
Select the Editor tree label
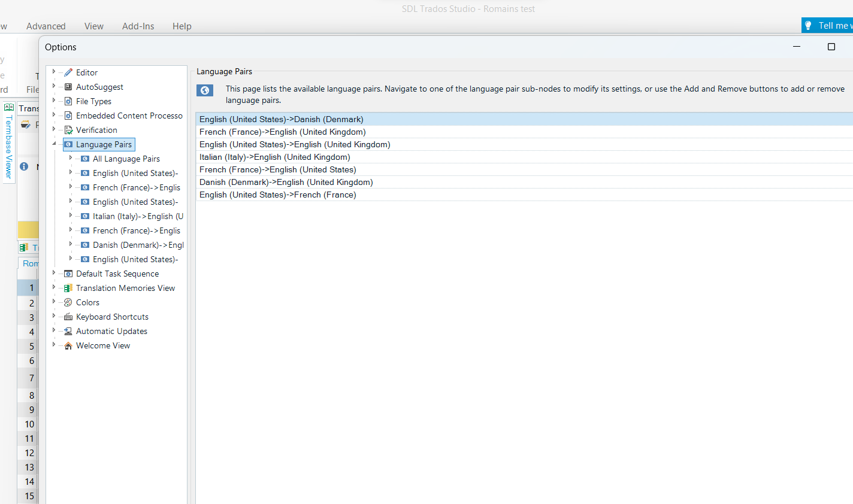(x=87, y=72)
